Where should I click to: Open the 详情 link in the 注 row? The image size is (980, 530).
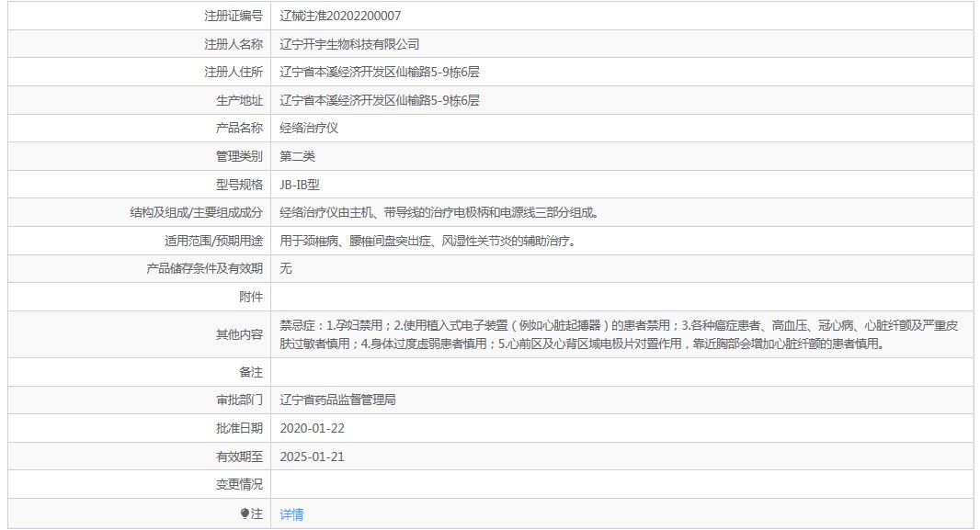click(291, 514)
